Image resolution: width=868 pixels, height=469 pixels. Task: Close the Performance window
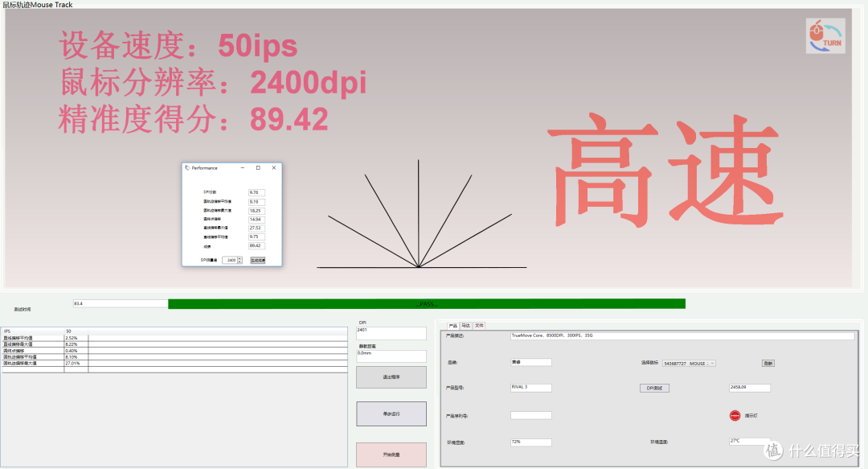pos(273,167)
